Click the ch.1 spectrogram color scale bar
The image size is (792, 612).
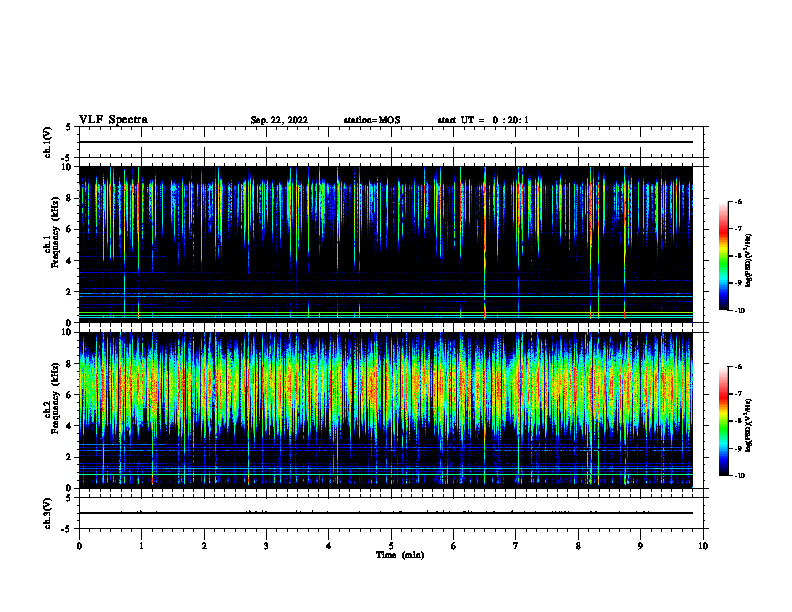click(x=723, y=256)
